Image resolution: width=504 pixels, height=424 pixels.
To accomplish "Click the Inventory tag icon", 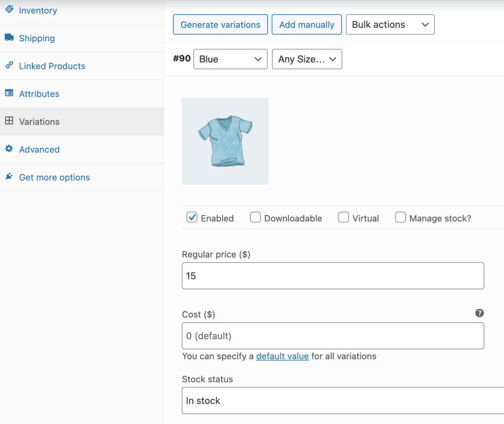I will click(x=9, y=10).
